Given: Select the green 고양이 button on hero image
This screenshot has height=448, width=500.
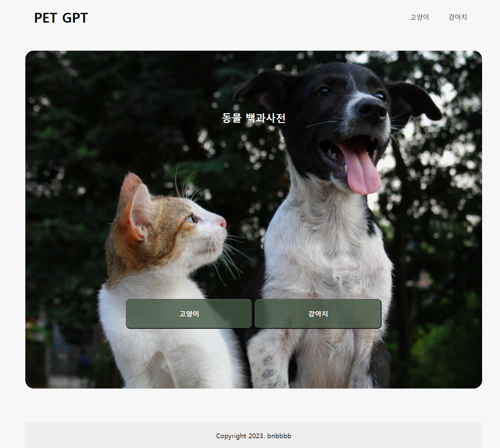Looking at the screenshot, I should 189,314.
